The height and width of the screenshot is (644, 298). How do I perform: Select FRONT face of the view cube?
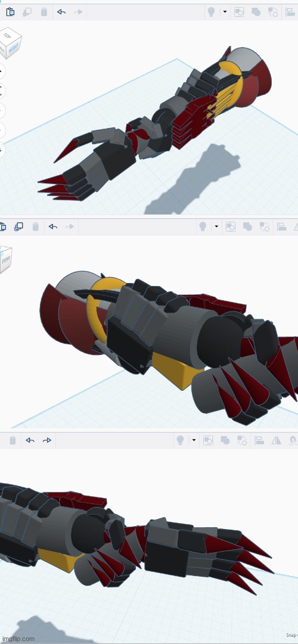coord(6,260)
